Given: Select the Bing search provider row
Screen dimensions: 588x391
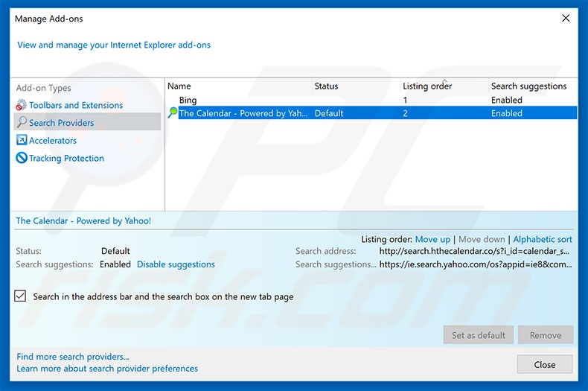Looking at the screenshot, I should pyautogui.click(x=371, y=101).
